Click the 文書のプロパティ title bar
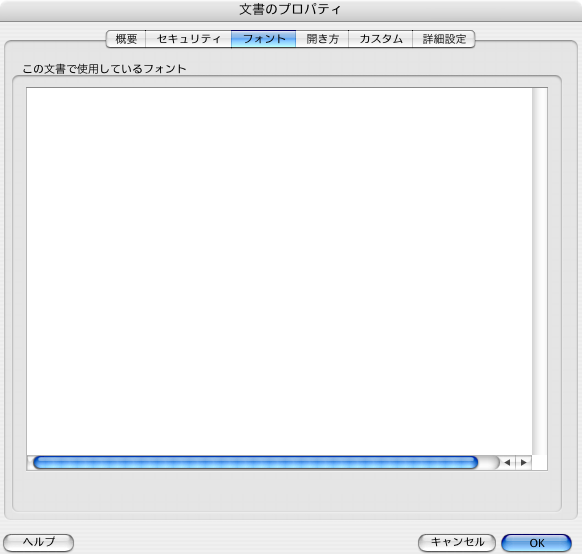The height and width of the screenshot is (554, 582). coord(291,10)
